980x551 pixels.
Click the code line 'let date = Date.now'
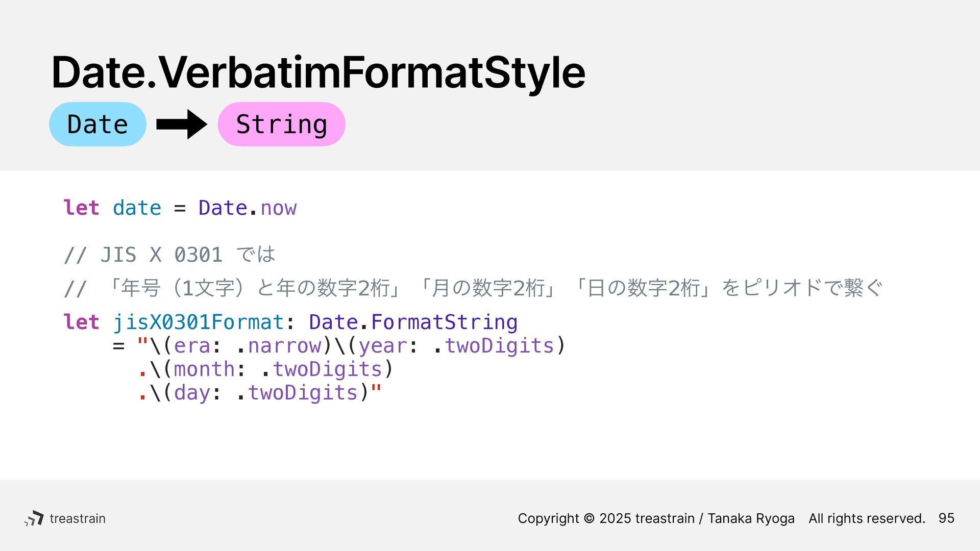click(x=180, y=208)
